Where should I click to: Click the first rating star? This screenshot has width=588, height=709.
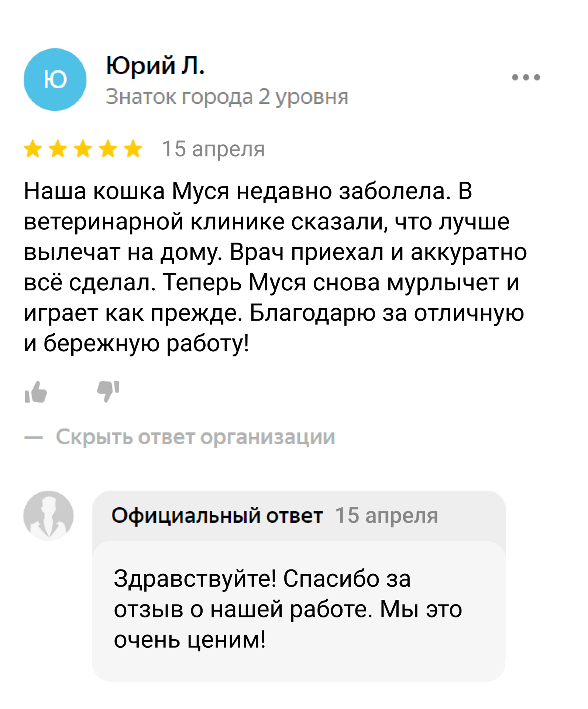coord(33,149)
